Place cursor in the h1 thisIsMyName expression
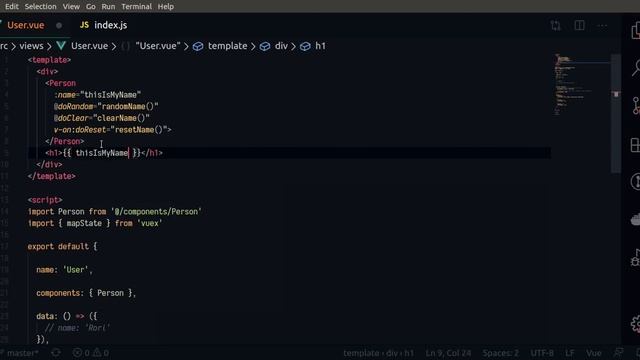640x360 pixels. point(102,153)
